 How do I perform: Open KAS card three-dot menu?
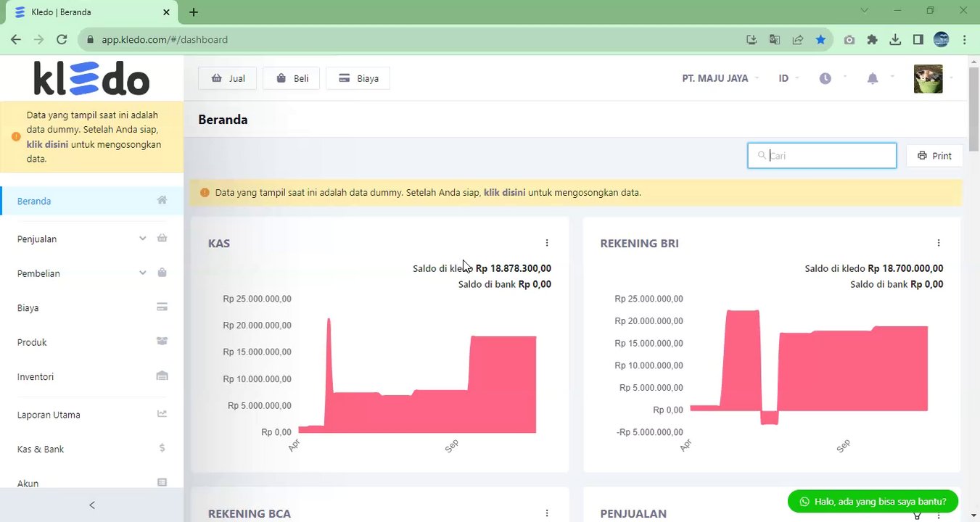pyautogui.click(x=547, y=243)
